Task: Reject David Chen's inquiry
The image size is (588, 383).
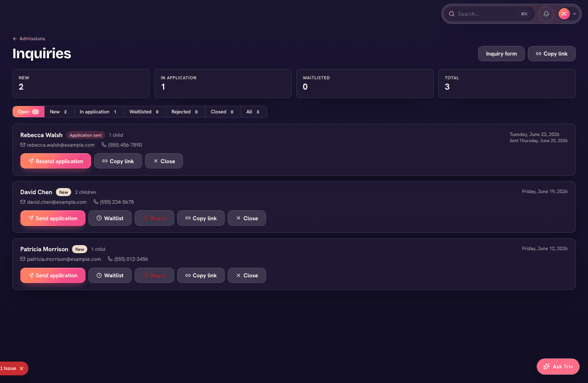Action: point(154,218)
